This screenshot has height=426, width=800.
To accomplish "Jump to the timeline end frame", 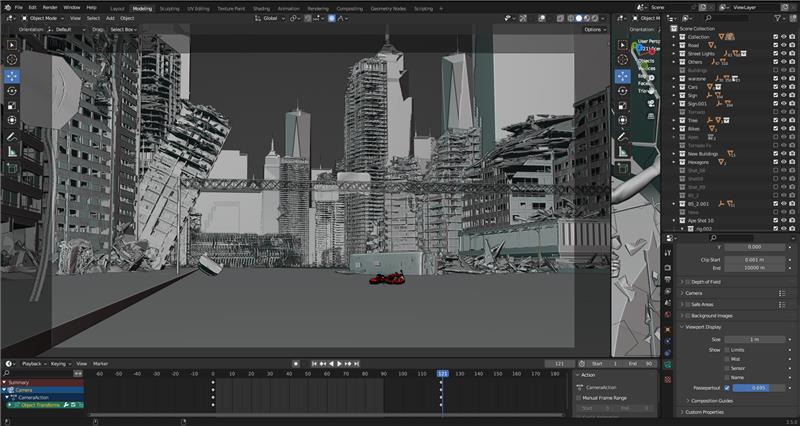I will tap(356, 364).
